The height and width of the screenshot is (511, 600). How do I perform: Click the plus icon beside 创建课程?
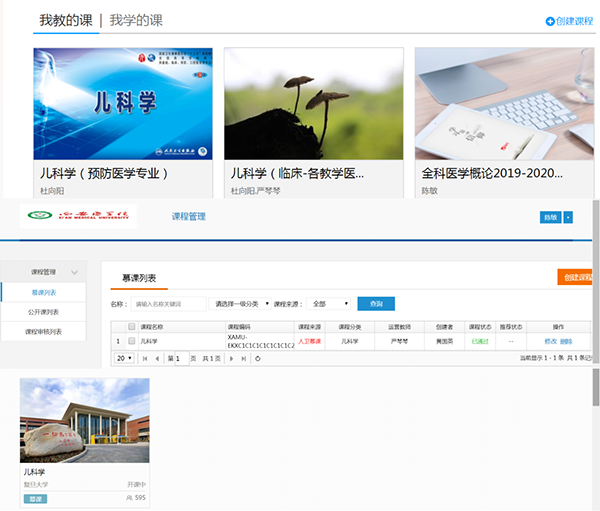[550, 21]
